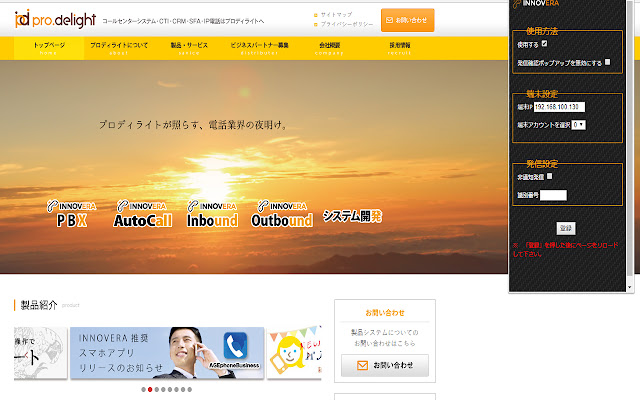The height and width of the screenshot is (400, 640).
Task: Open the INNOVERA AutoCall product logo
Action: click(x=143, y=214)
